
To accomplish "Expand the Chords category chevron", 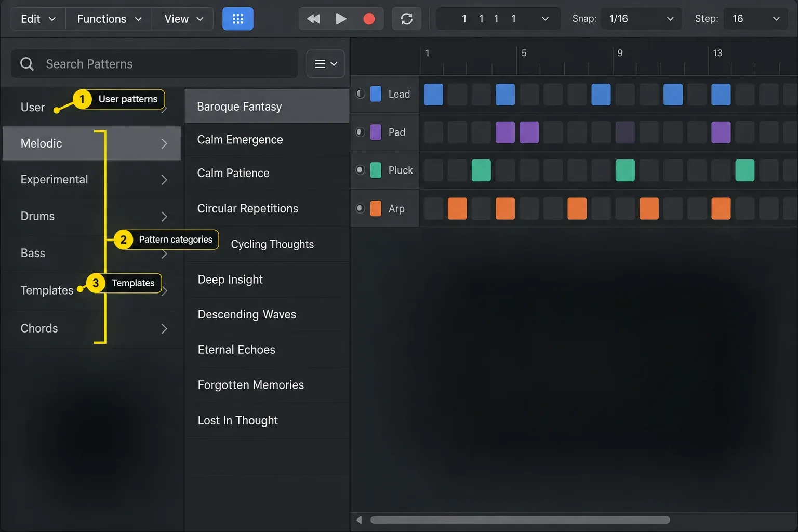I will (164, 329).
